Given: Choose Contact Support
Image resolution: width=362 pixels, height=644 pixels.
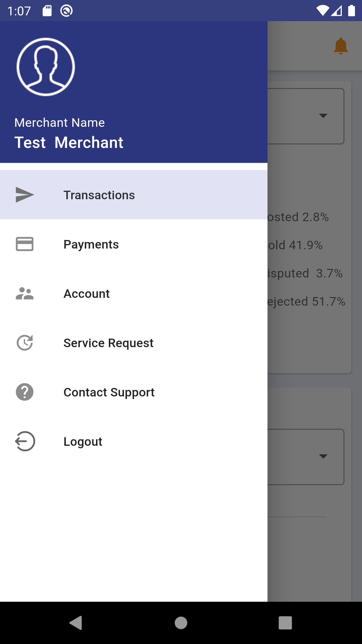Looking at the screenshot, I should click(134, 392).
